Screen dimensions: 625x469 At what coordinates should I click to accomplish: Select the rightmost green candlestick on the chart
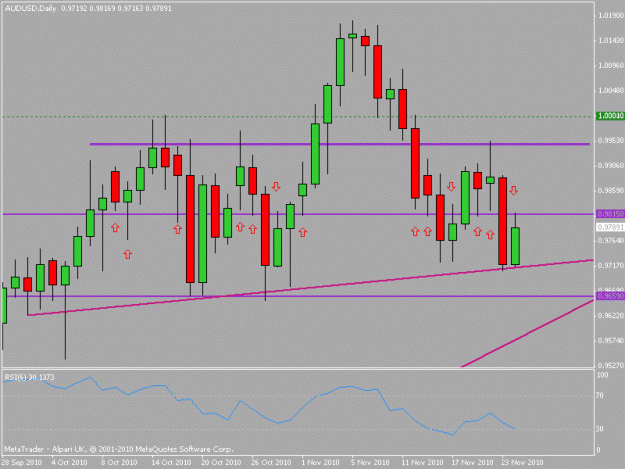pyautogui.click(x=515, y=246)
